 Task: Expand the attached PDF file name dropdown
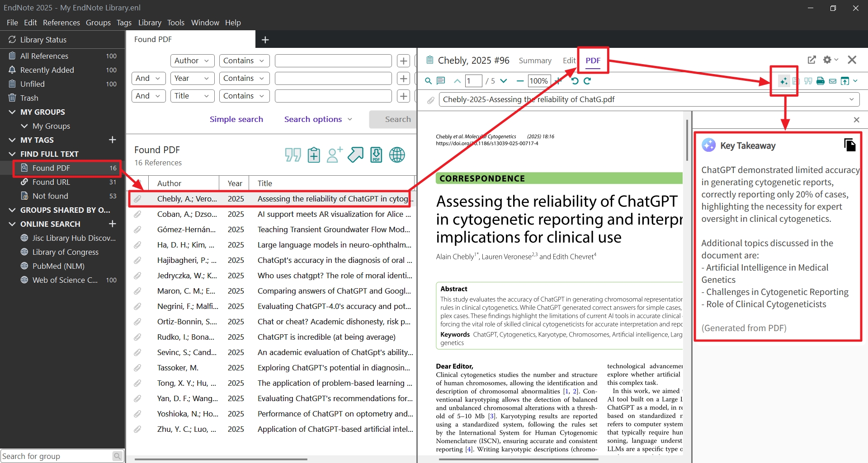pos(851,99)
